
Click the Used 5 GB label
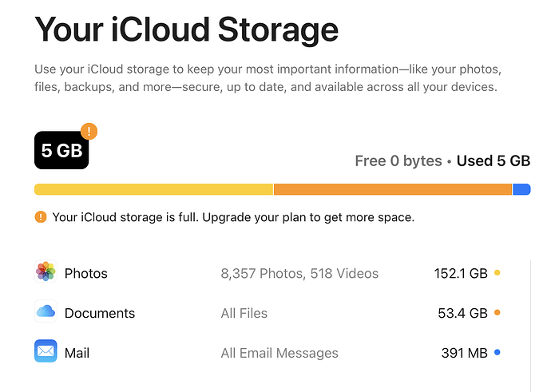point(494,161)
